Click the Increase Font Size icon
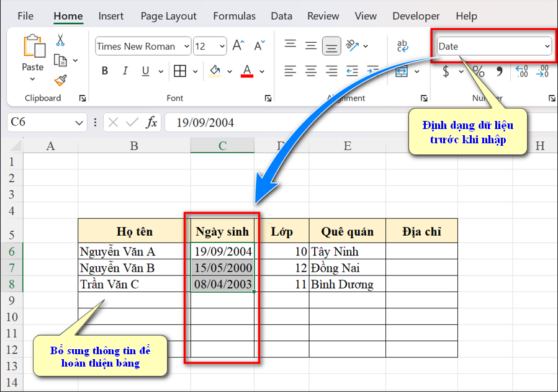The height and width of the screenshot is (392, 558). (x=238, y=46)
